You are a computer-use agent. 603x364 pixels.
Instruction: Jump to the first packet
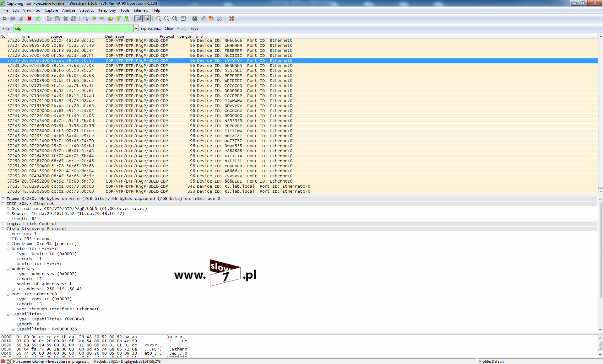118,19
